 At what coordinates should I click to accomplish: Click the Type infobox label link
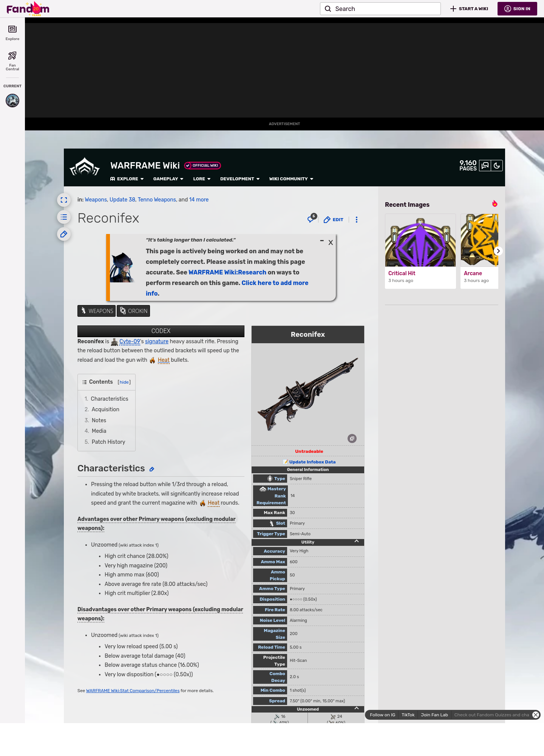point(280,479)
